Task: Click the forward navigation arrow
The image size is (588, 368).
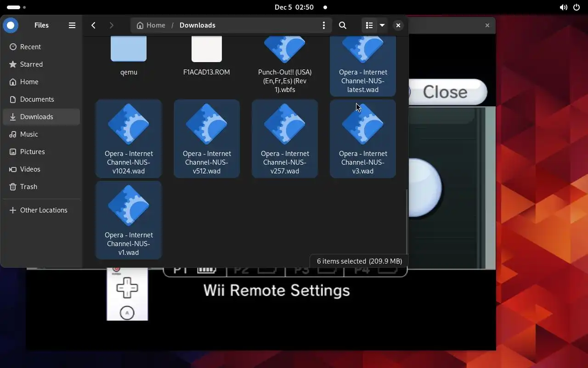Action: coord(111,25)
